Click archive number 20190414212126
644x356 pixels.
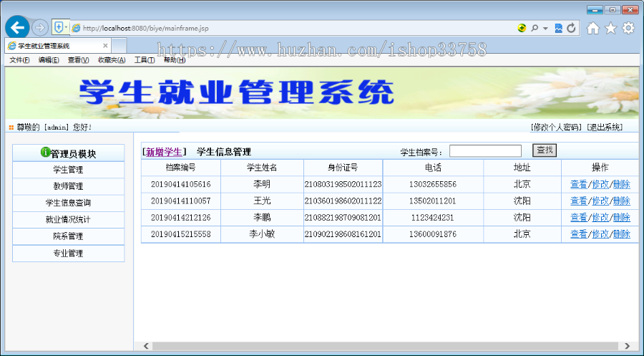pos(181,218)
